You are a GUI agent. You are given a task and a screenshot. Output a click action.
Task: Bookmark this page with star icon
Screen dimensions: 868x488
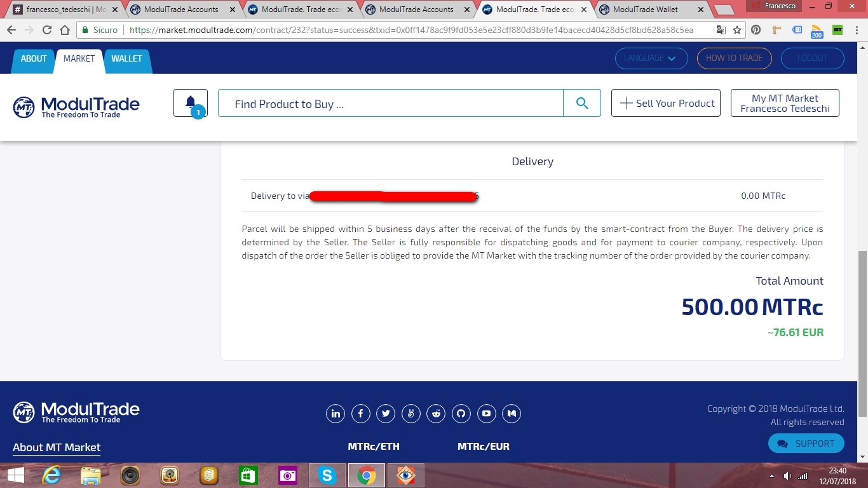[x=737, y=30]
